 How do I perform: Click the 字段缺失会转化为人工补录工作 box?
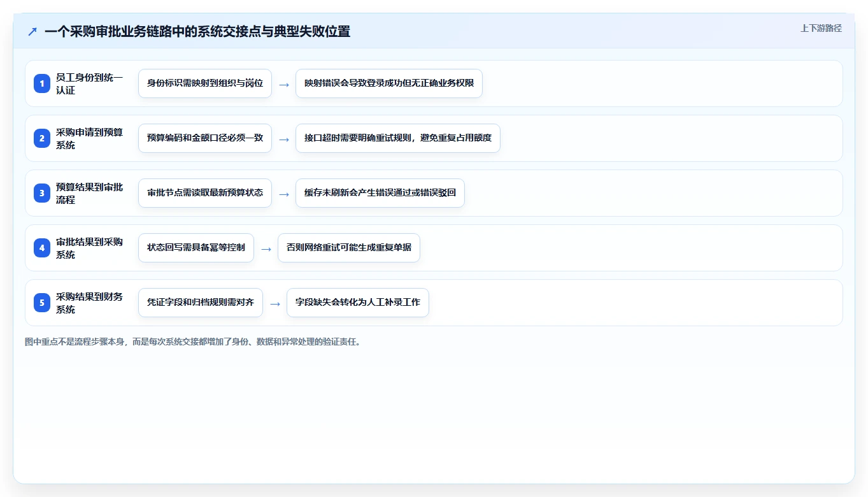tap(358, 303)
